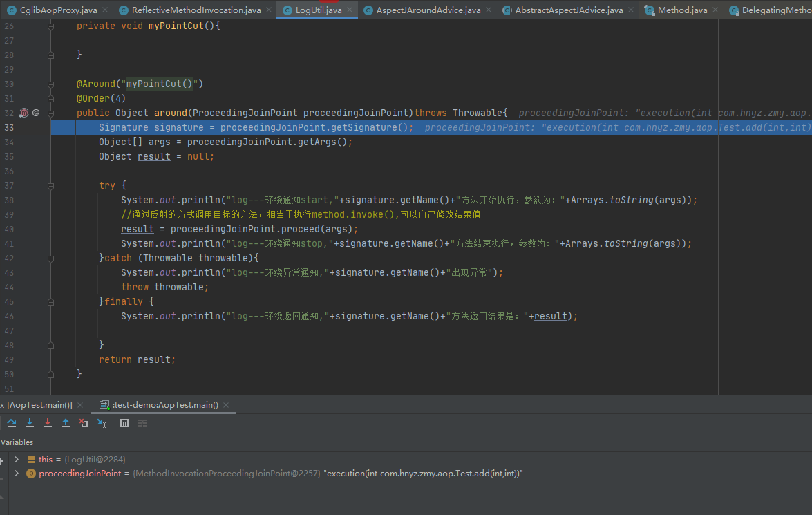Open the AbstractAspectJAdvice.java tab
The image size is (812, 515).
click(569, 10)
